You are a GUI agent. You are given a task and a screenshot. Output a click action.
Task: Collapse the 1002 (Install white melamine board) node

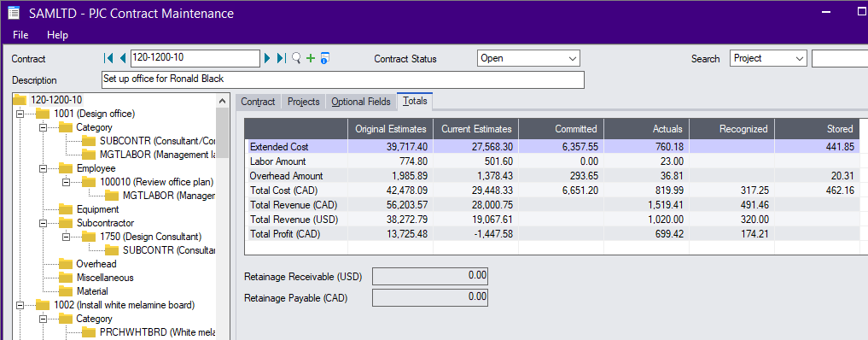[x=20, y=305]
